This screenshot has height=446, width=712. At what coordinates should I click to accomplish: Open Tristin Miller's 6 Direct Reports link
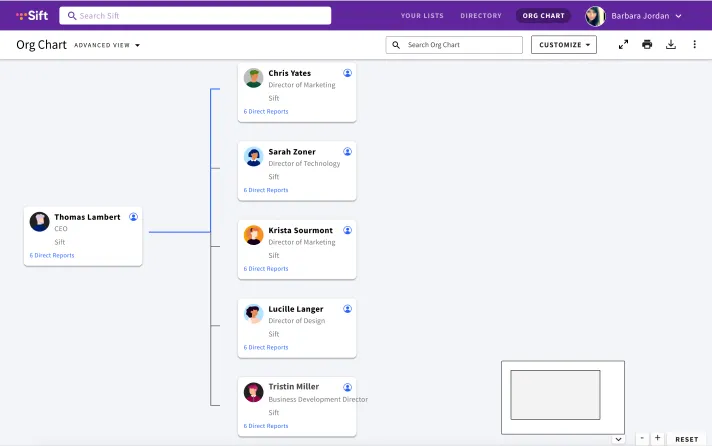click(266, 426)
